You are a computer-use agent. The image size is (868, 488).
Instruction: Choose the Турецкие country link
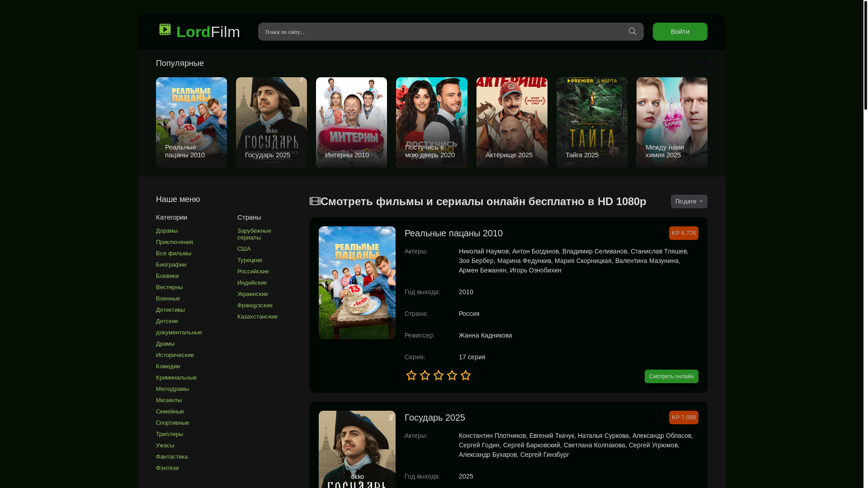coord(250,260)
